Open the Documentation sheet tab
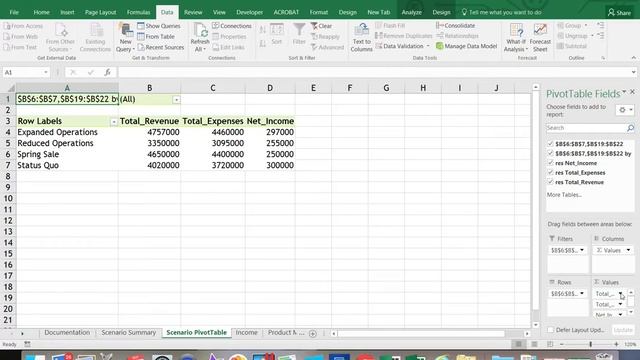 [67, 333]
